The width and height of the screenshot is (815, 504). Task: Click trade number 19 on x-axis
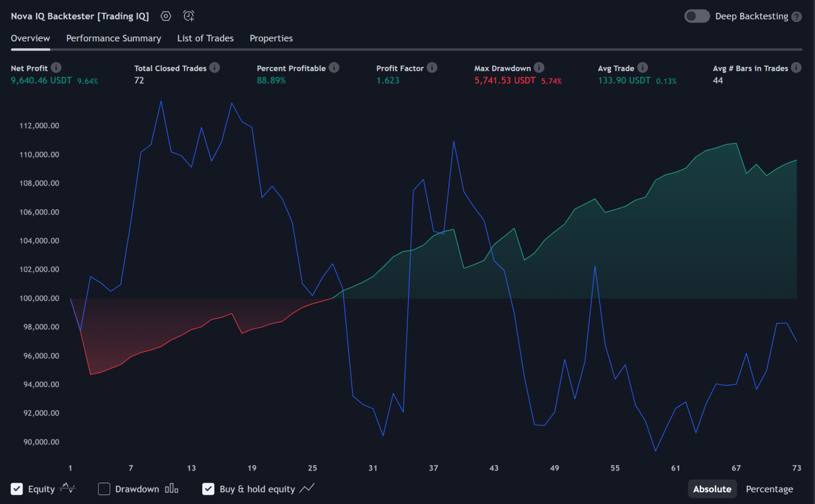tap(252, 468)
